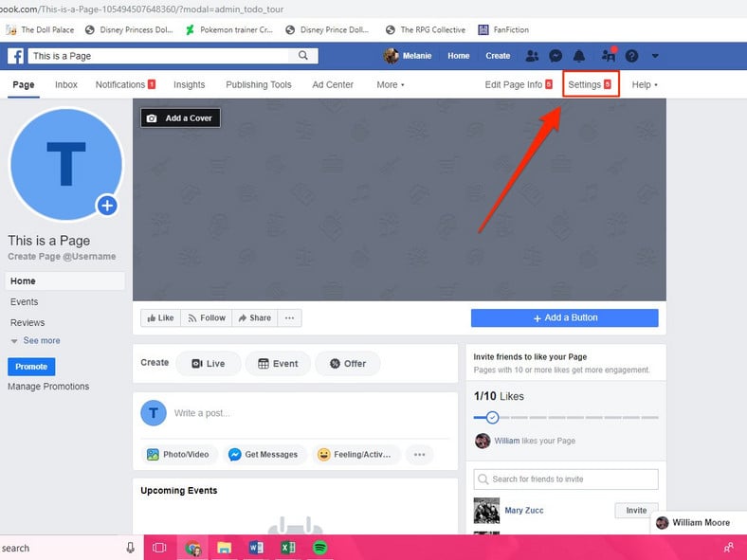The height and width of the screenshot is (560, 747).
Task: Open Spotify from the taskbar
Action: (x=320, y=548)
